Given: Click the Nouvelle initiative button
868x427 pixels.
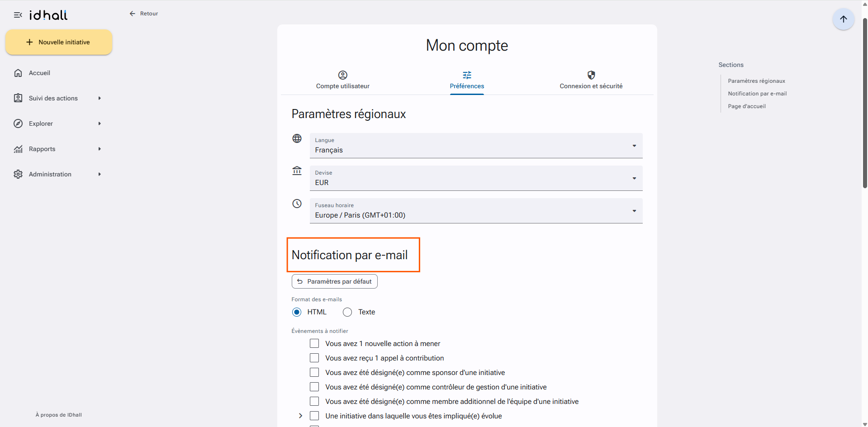Looking at the screenshot, I should pos(59,42).
